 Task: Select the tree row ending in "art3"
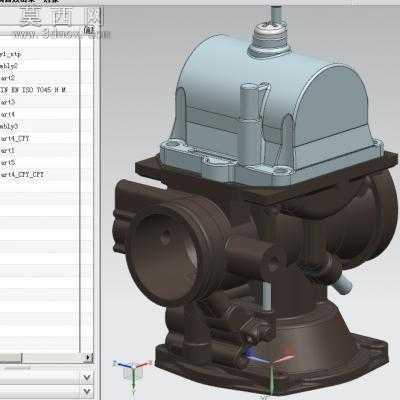point(39,102)
